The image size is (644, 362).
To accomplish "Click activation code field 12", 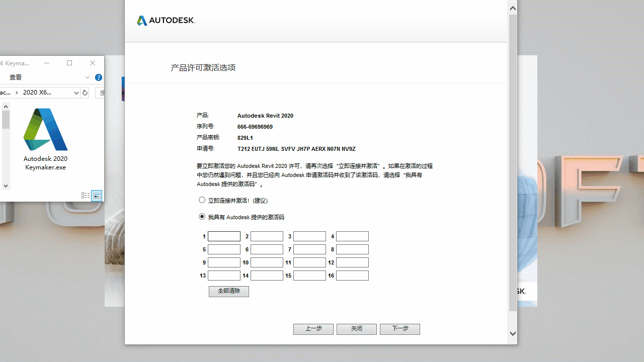I will (x=353, y=262).
